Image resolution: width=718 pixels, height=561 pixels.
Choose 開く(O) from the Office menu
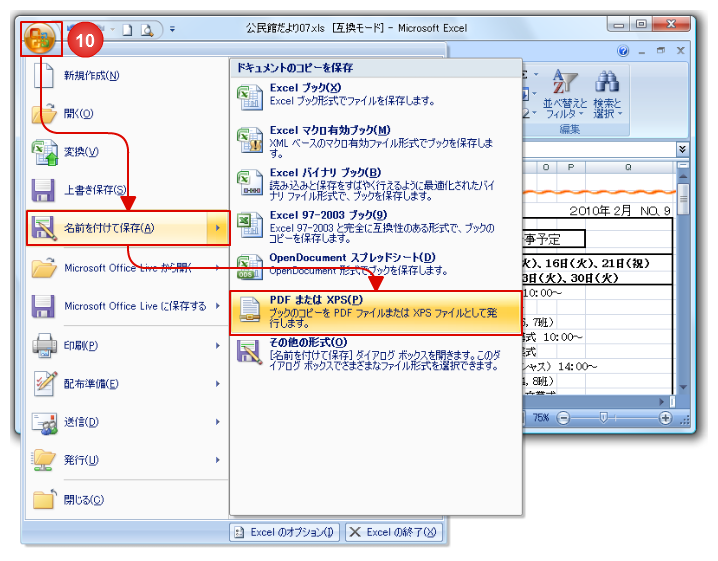point(126,114)
